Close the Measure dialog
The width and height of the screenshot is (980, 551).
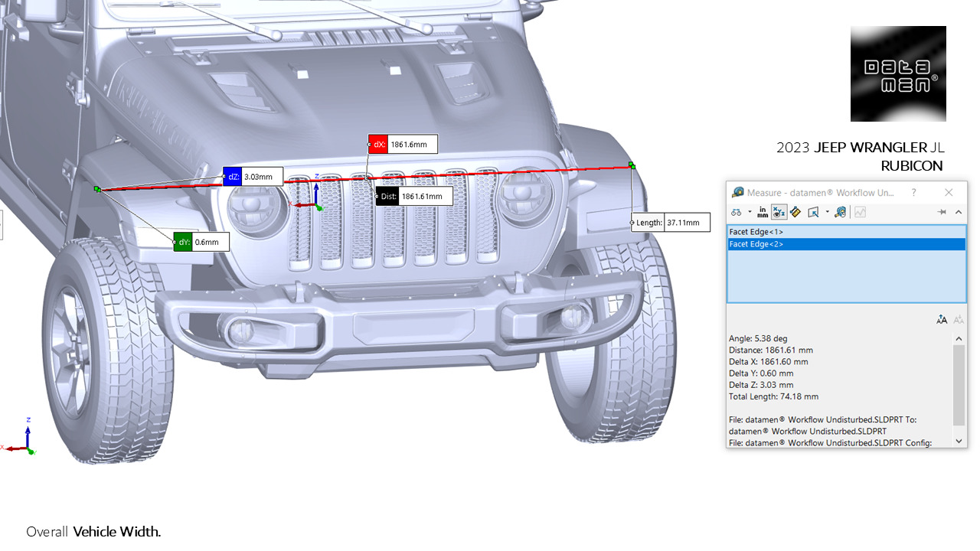[949, 193]
